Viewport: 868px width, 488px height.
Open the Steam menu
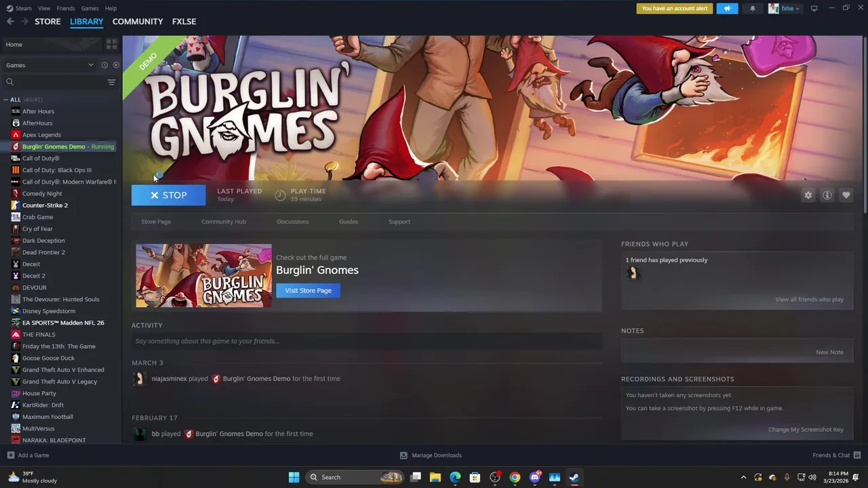[x=20, y=8]
